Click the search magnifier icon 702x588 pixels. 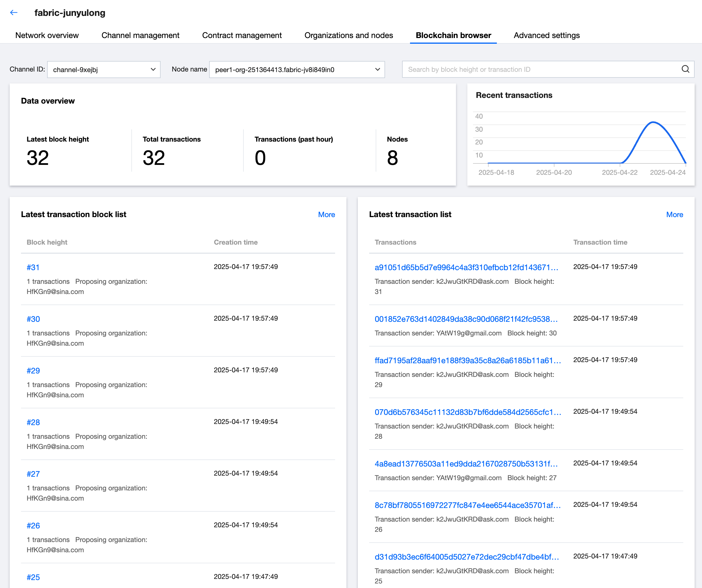pyautogui.click(x=685, y=69)
